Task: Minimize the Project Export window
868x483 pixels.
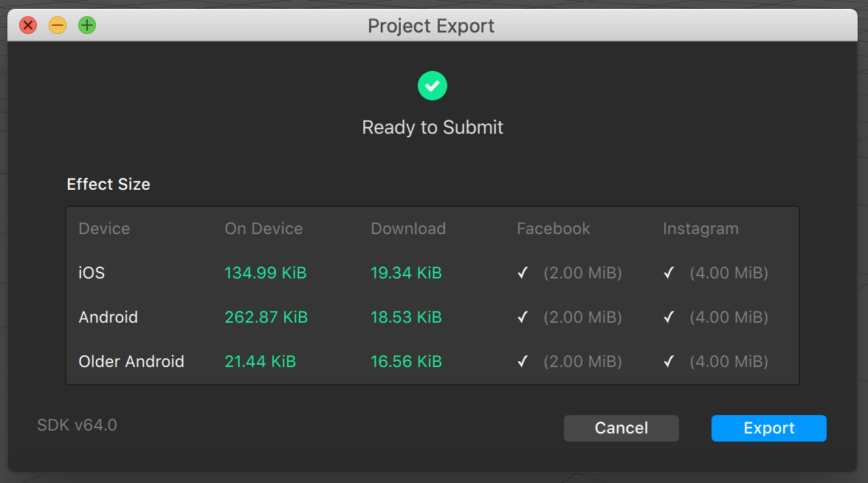Action: [x=58, y=26]
